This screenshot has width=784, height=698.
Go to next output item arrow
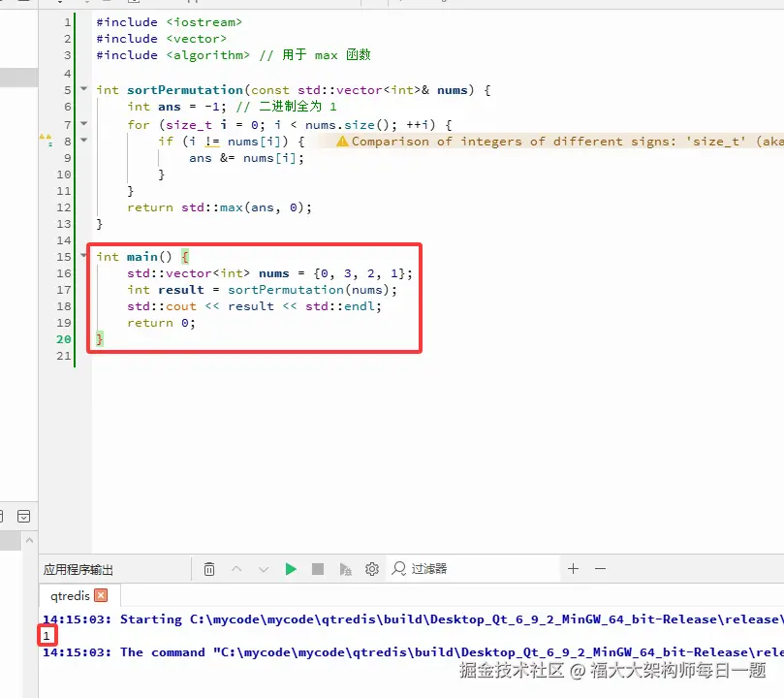(x=264, y=569)
